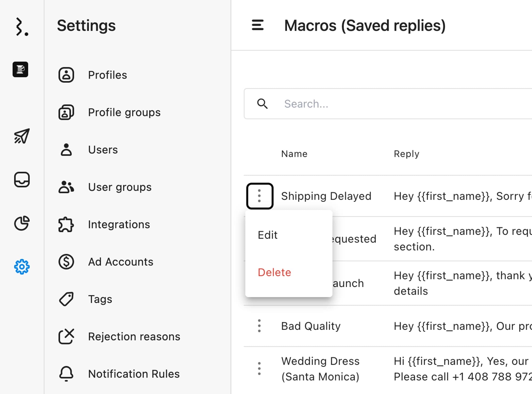Open the workspace avatar icon in sidebar
This screenshot has width=532, height=394.
pyautogui.click(x=20, y=69)
